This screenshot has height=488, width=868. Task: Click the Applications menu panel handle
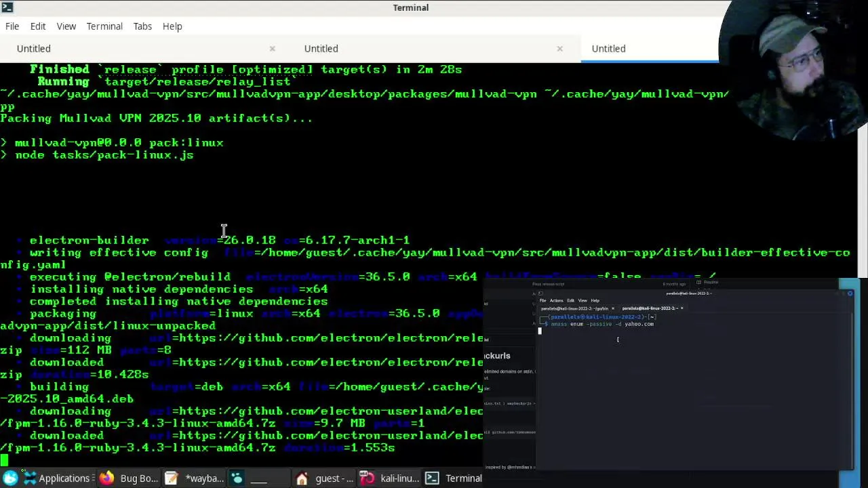coord(93,478)
